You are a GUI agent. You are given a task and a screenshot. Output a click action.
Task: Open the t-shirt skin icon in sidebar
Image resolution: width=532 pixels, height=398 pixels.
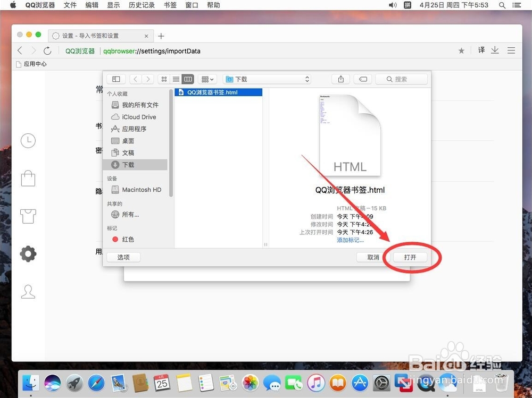[28, 216]
